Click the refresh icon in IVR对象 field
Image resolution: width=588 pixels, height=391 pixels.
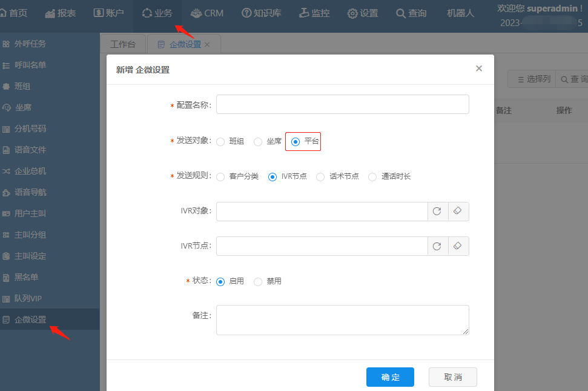437,211
